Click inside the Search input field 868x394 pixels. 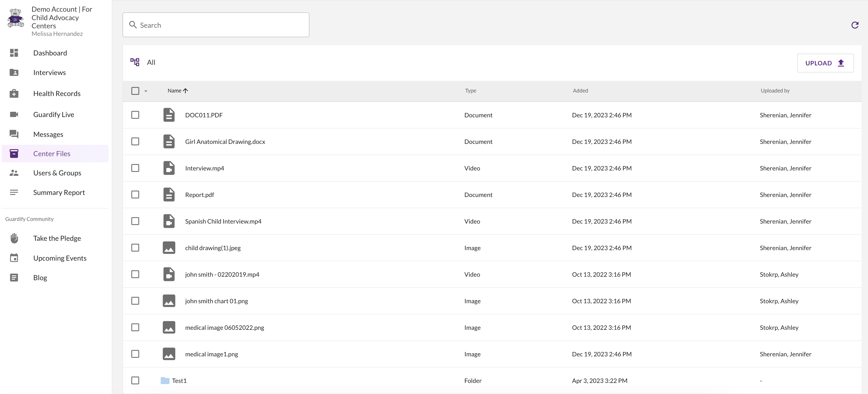point(216,25)
